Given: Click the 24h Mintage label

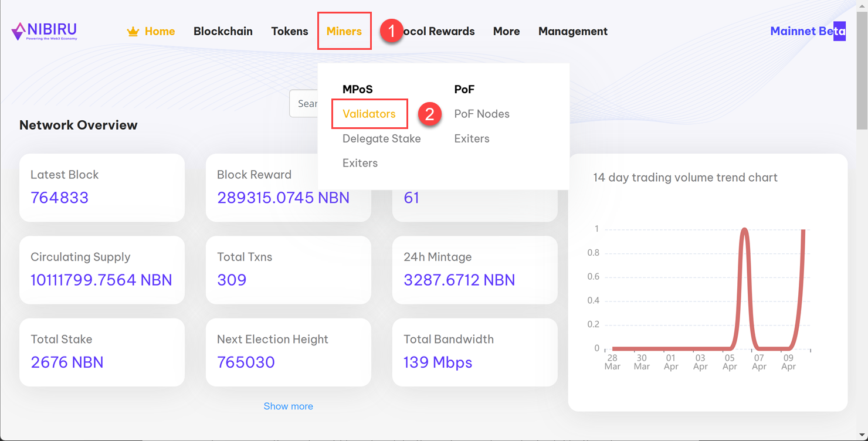Looking at the screenshot, I should click(438, 257).
